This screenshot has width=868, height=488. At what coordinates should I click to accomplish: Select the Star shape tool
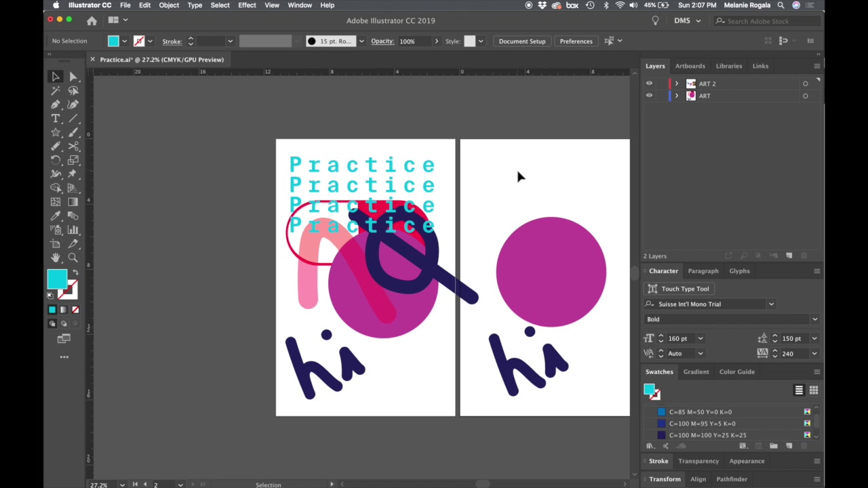(56, 132)
